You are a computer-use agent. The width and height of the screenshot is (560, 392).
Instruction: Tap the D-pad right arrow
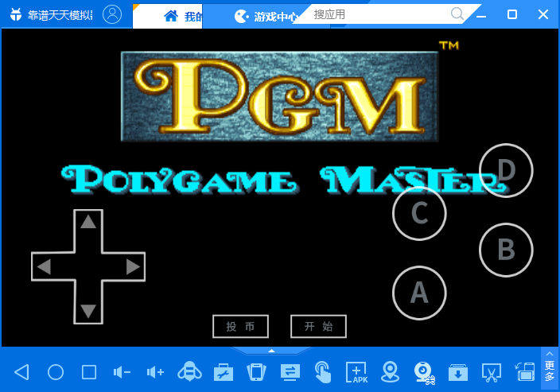click(133, 266)
